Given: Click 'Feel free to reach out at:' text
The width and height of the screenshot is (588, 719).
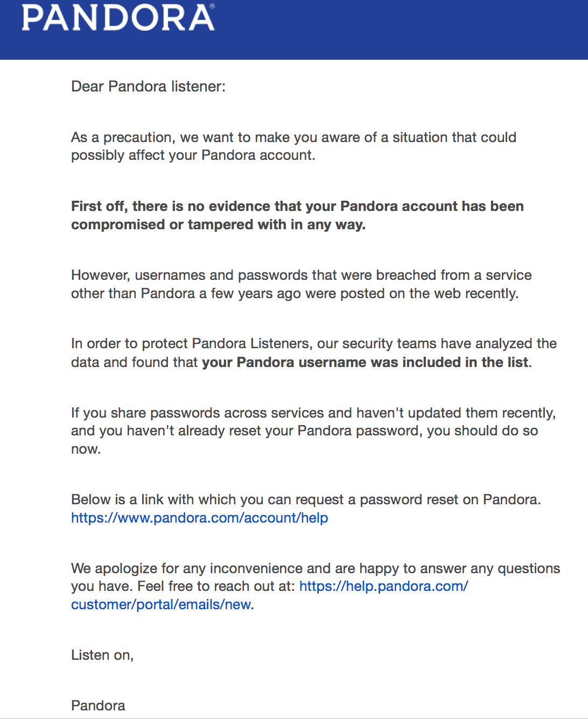Looking at the screenshot, I should [216, 586].
